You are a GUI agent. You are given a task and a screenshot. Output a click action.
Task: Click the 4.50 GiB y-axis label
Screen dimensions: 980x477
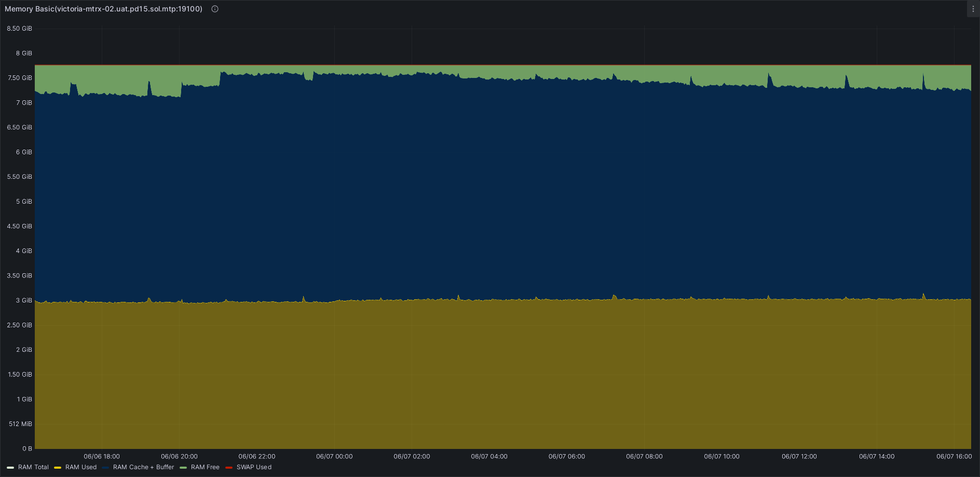click(x=20, y=226)
